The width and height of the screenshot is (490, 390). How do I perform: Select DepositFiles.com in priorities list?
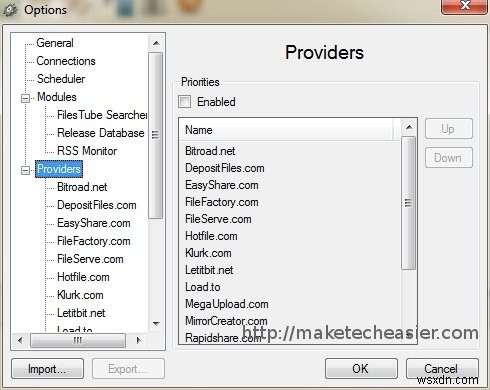coord(225,168)
